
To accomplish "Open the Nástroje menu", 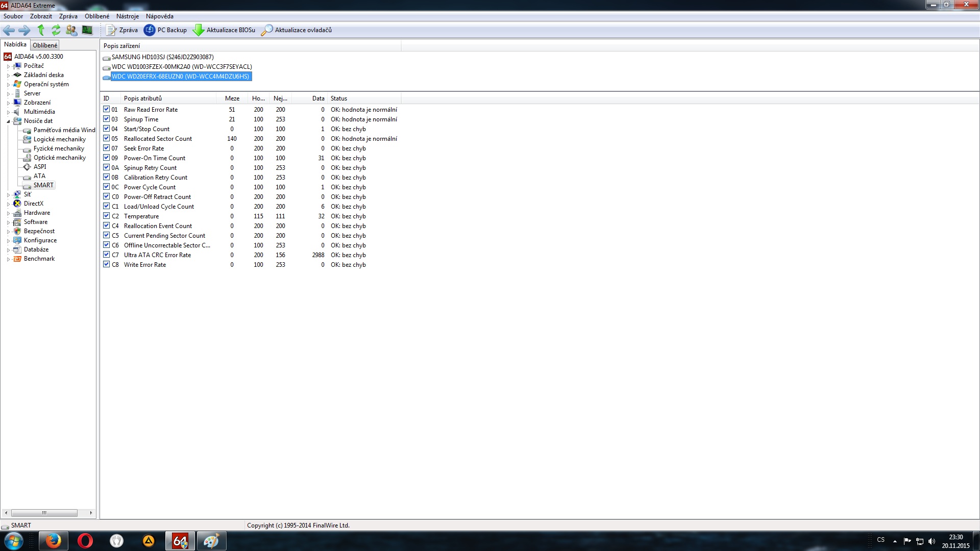I will [127, 16].
